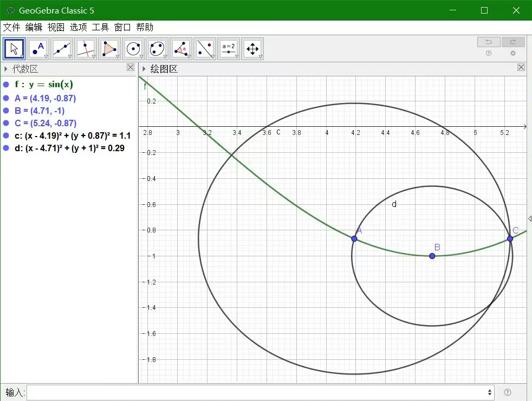The width and height of the screenshot is (532, 401).
Task: Close the 代数区 algebra panel
Action: tap(131, 67)
